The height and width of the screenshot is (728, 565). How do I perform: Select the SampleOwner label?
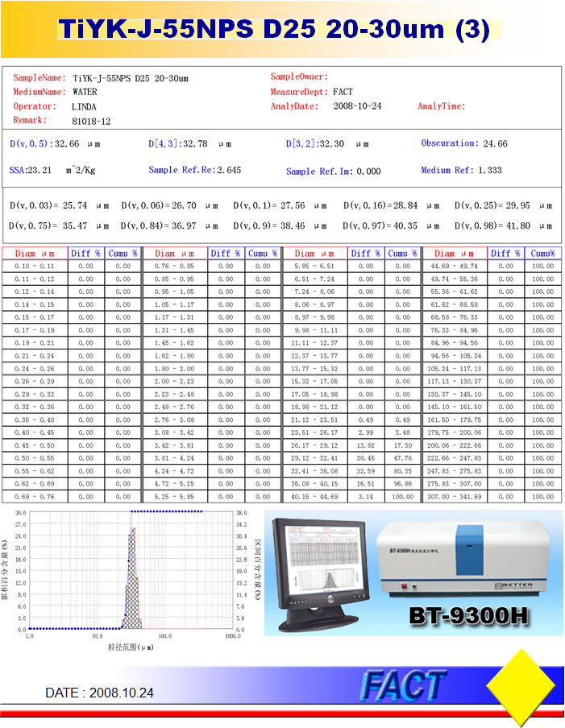coord(299,77)
